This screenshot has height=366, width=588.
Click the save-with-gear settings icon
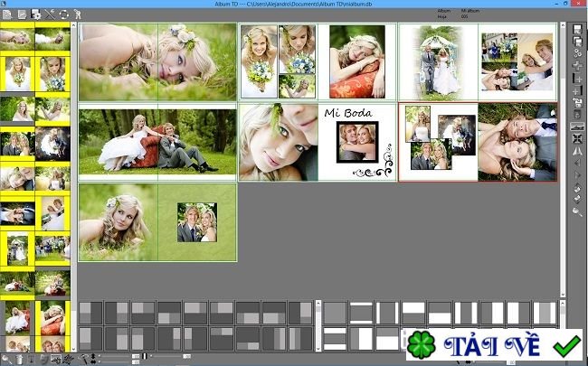pyautogui.click(x=36, y=14)
